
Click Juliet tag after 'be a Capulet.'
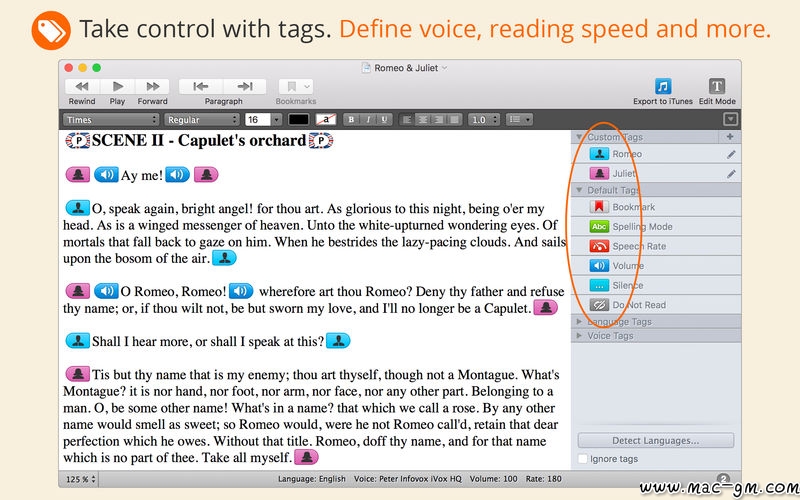546,308
